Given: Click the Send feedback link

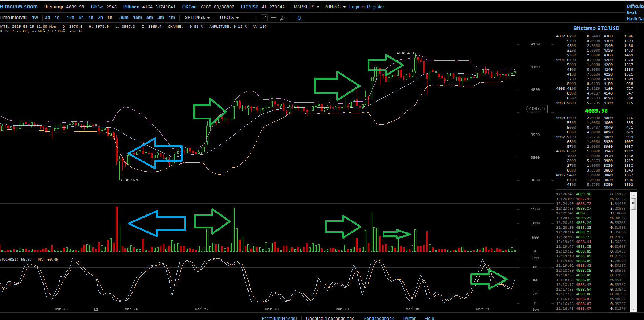Looking at the screenshot, I should [379, 318].
